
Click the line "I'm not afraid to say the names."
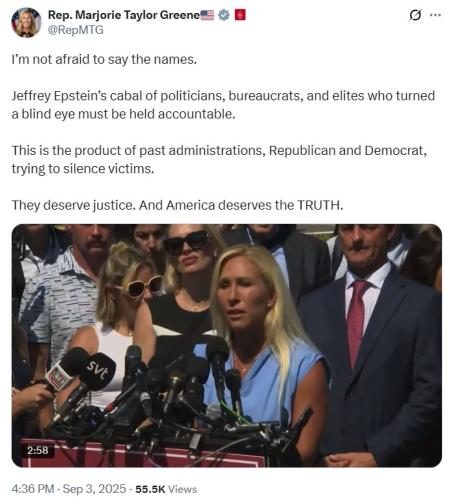coord(104,60)
